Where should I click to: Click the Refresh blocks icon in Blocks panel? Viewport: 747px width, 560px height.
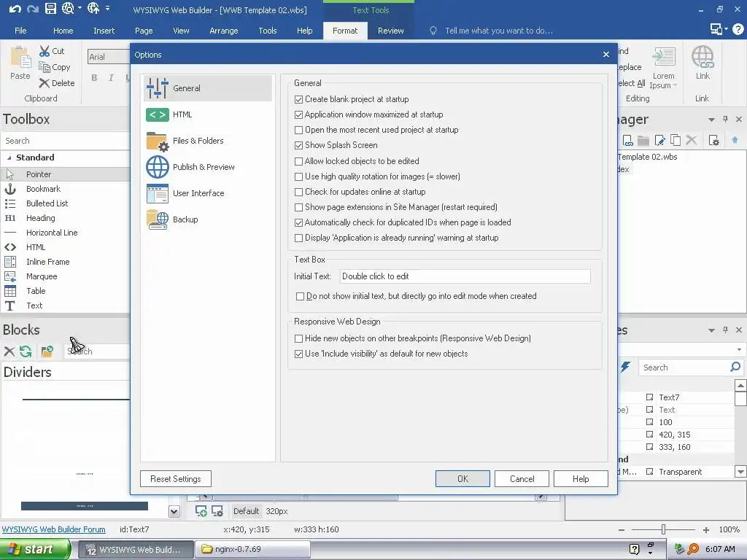click(26, 351)
